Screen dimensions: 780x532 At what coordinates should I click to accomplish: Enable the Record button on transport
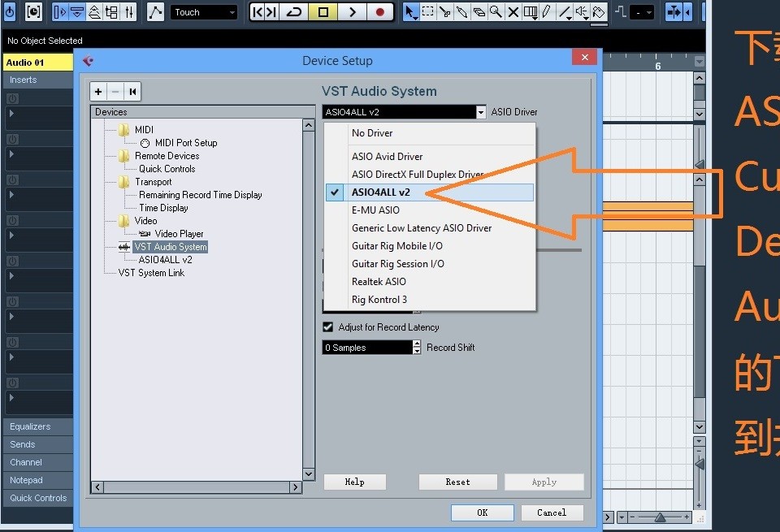point(379,12)
